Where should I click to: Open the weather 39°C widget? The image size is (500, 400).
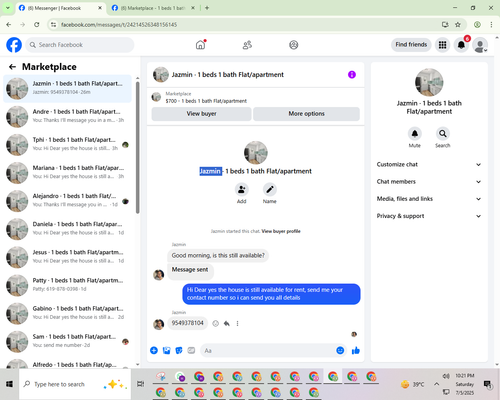click(413, 384)
